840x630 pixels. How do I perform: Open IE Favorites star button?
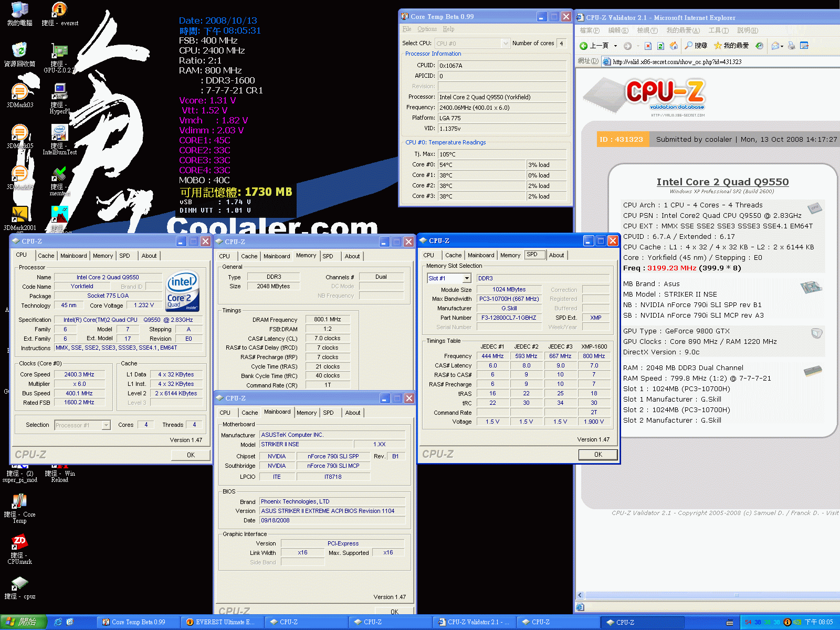pyautogui.click(x=731, y=46)
